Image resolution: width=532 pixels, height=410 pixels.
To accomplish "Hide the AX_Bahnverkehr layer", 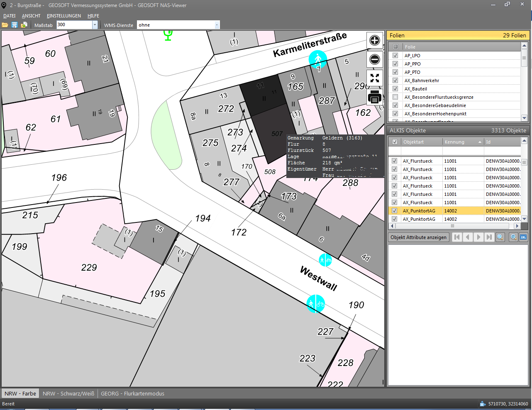I will [x=395, y=80].
